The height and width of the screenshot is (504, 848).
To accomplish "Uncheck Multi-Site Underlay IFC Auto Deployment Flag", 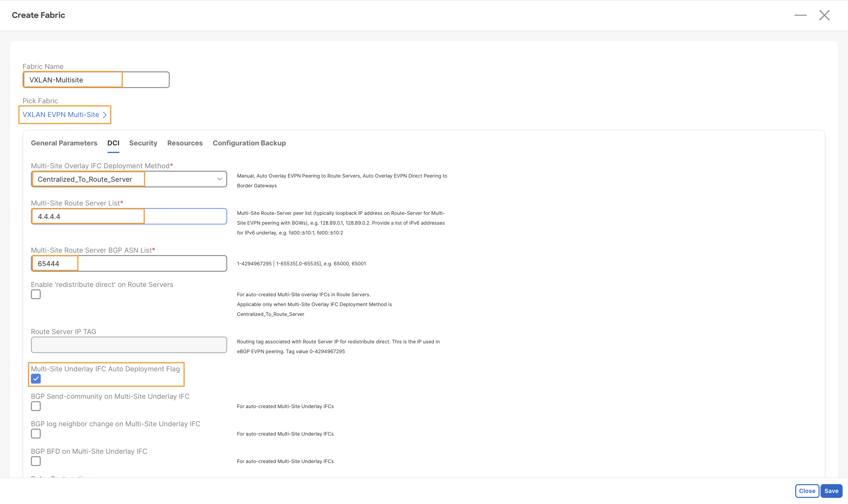I will click(x=36, y=379).
